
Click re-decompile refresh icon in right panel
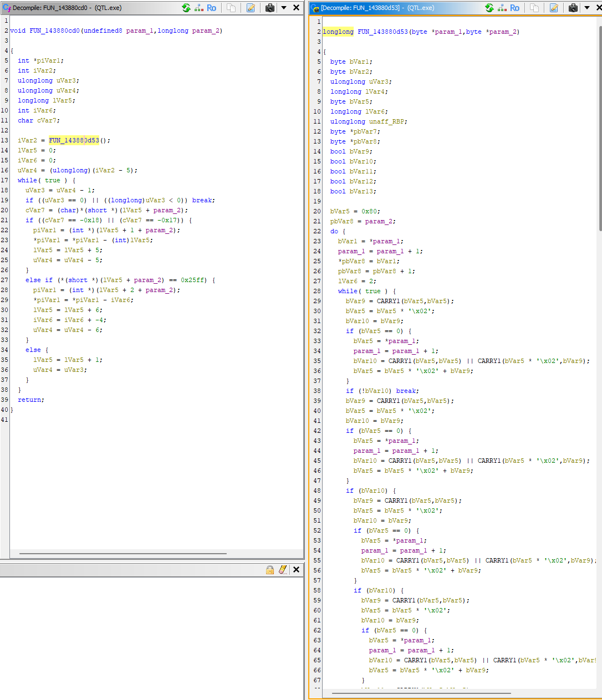[x=489, y=8]
